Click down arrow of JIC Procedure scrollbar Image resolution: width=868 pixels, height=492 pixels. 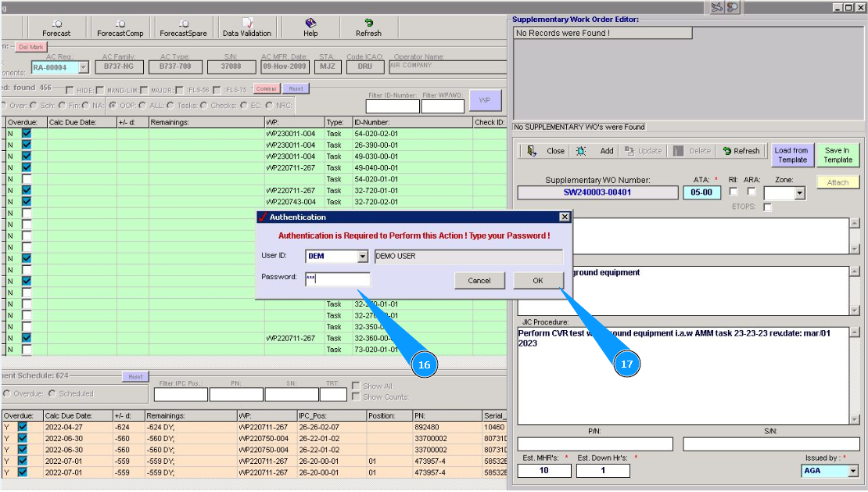coord(855,419)
